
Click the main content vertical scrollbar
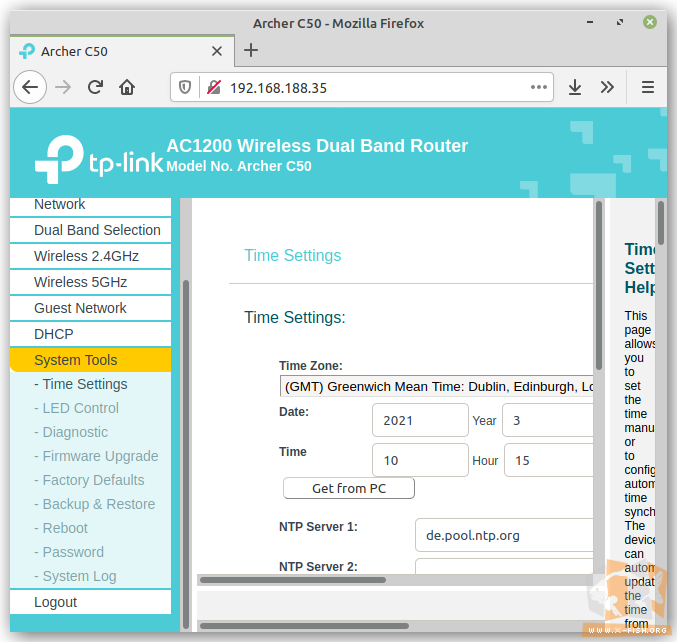[598, 285]
